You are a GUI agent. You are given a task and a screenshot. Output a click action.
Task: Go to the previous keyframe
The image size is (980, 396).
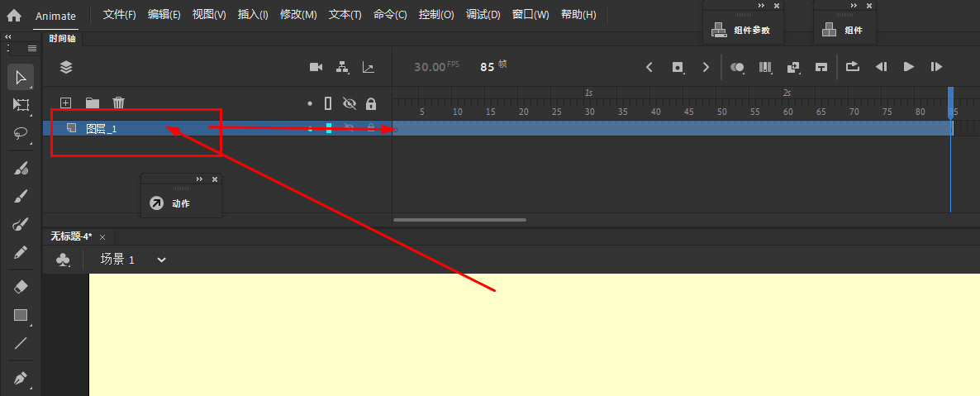pos(649,67)
